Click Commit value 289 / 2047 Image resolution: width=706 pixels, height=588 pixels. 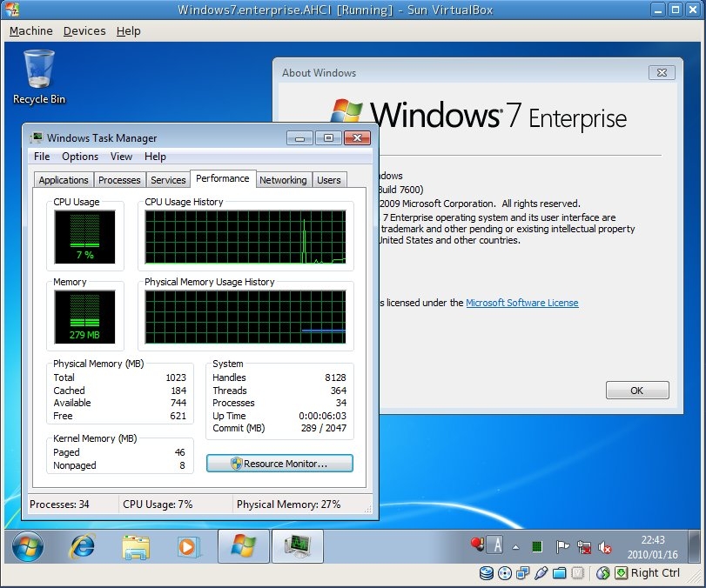coord(324,428)
